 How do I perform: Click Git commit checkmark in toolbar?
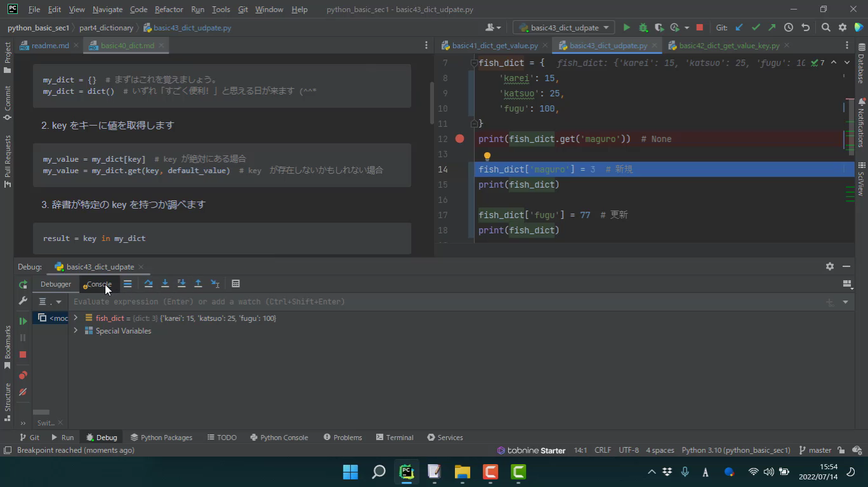pos(755,27)
